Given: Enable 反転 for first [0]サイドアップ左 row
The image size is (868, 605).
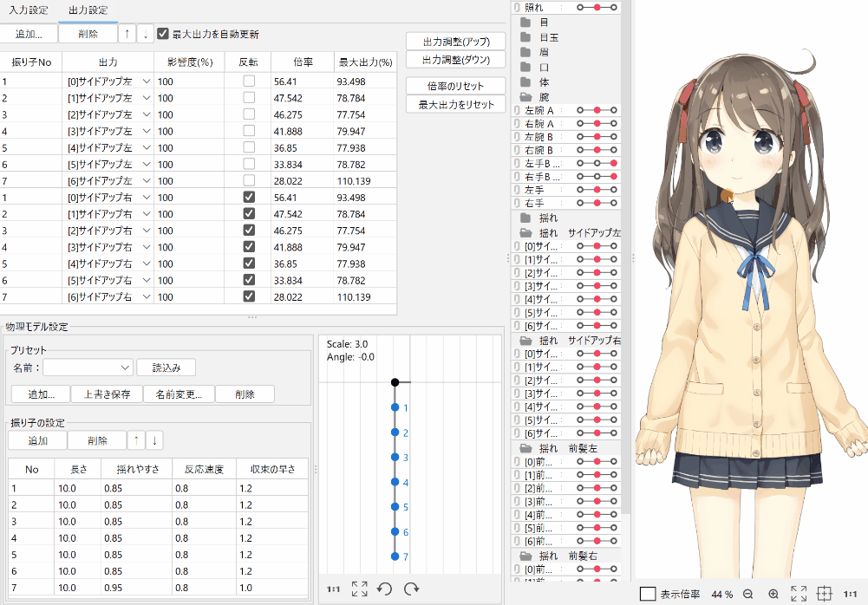Looking at the screenshot, I should click(x=249, y=81).
